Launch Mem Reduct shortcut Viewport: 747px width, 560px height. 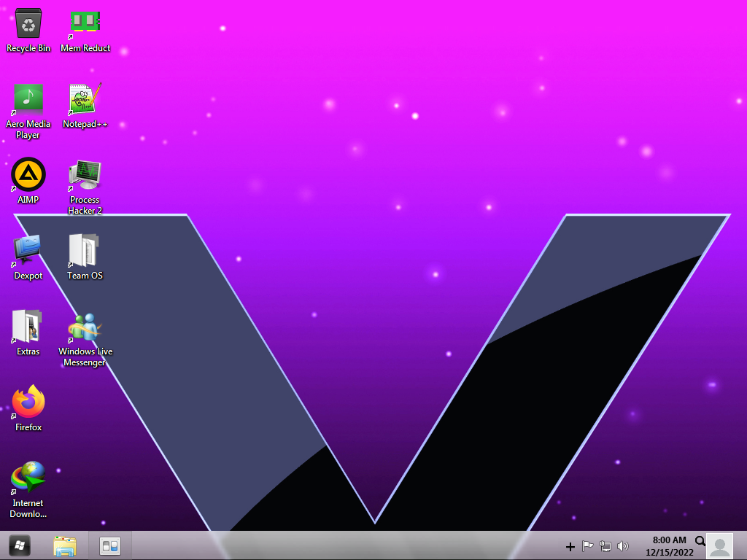click(x=85, y=29)
